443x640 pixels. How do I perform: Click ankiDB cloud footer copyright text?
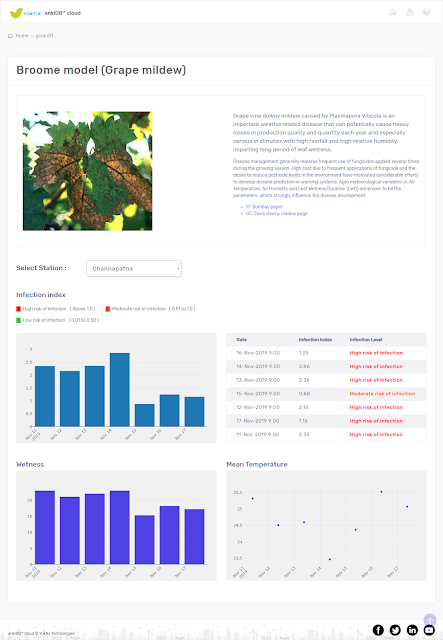pyautogui.click(x=41, y=633)
